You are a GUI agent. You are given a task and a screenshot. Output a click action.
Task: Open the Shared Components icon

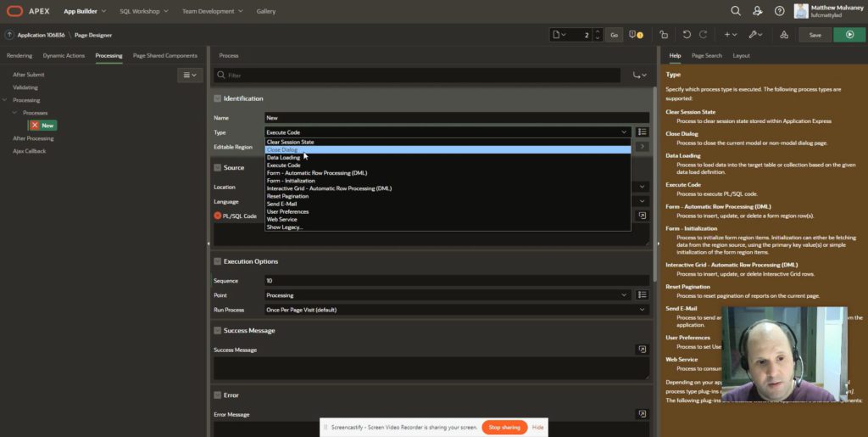point(784,35)
